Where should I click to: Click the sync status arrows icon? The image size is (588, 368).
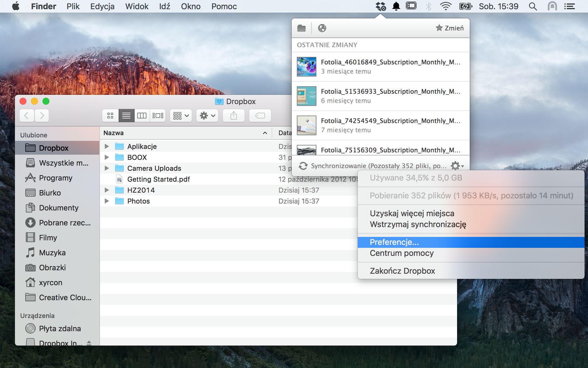303,166
